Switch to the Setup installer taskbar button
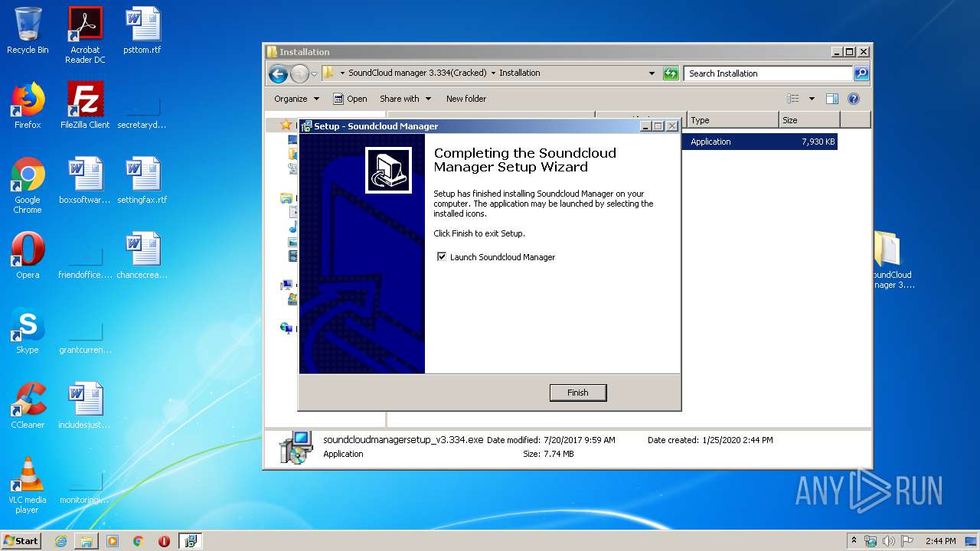 [x=190, y=541]
